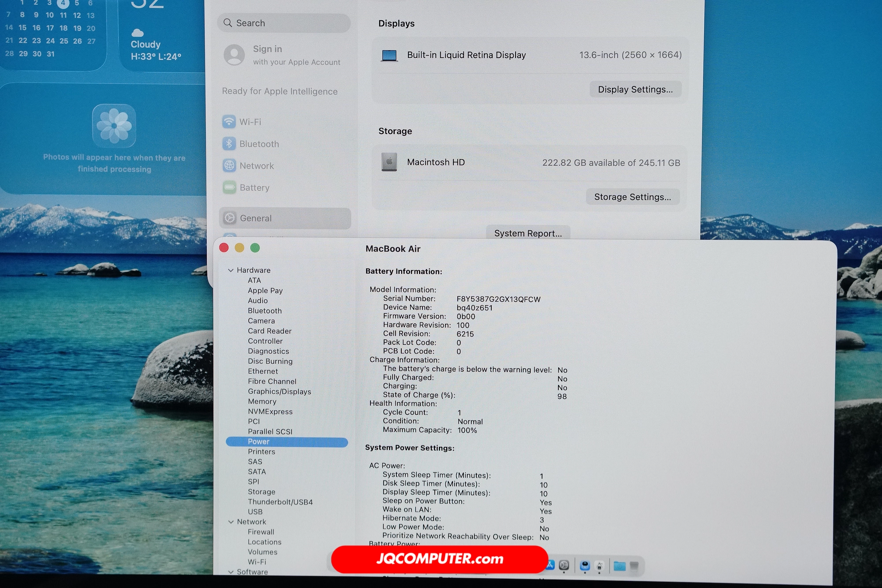882x588 pixels.
Task: Open the App Store from the Dock
Action: click(x=550, y=566)
